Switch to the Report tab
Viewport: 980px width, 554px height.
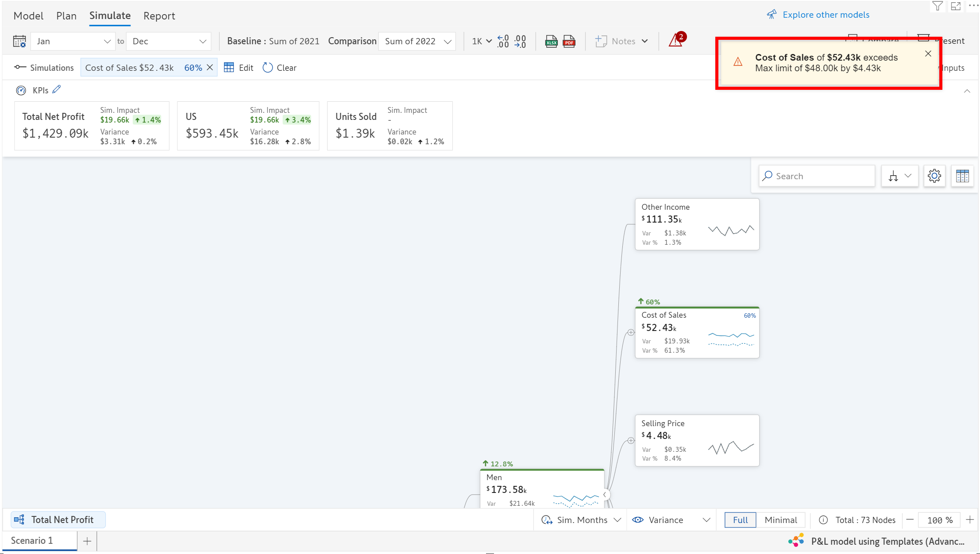tap(159, 16)
